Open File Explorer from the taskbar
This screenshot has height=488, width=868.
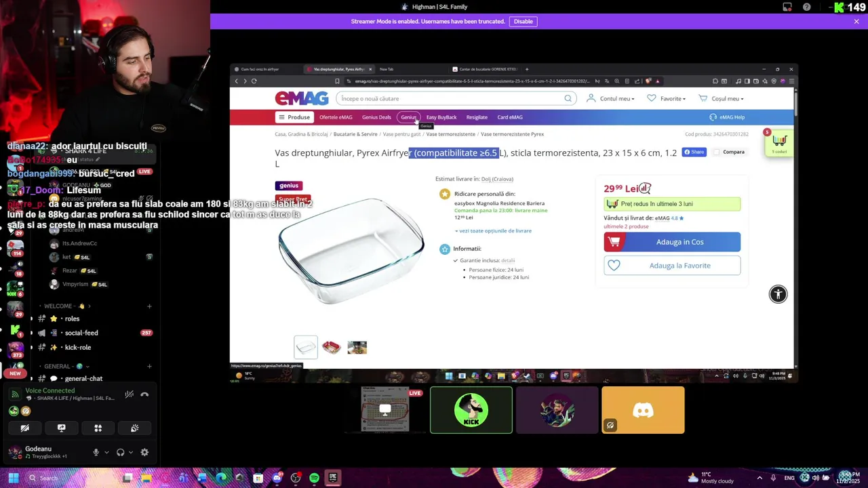(x=146, y=478)
